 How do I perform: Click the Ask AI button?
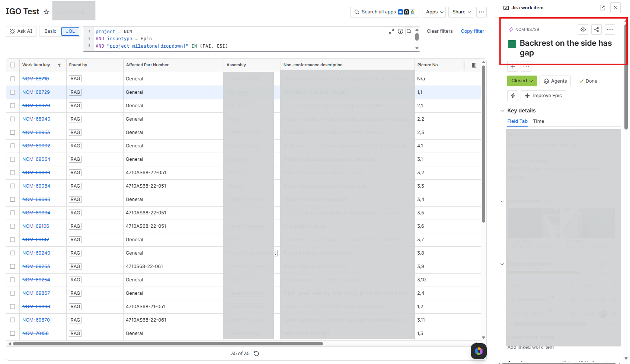click(22, 31)
